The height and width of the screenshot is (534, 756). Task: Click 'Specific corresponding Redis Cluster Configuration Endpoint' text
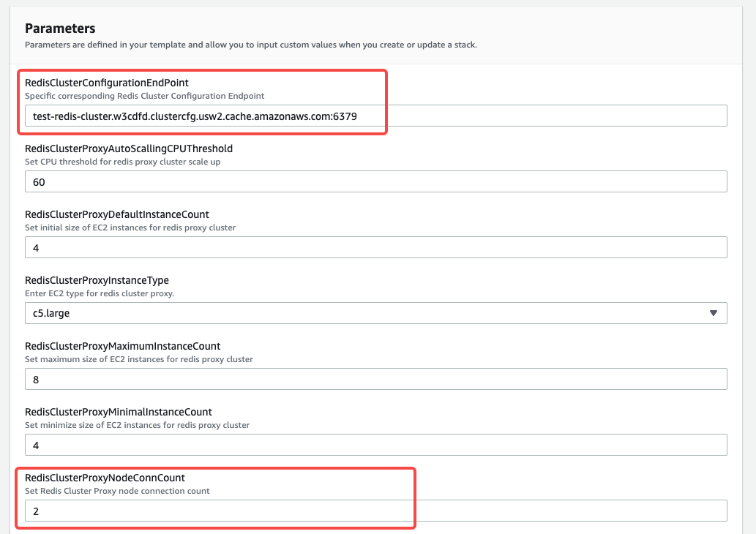tap(145, 96)
